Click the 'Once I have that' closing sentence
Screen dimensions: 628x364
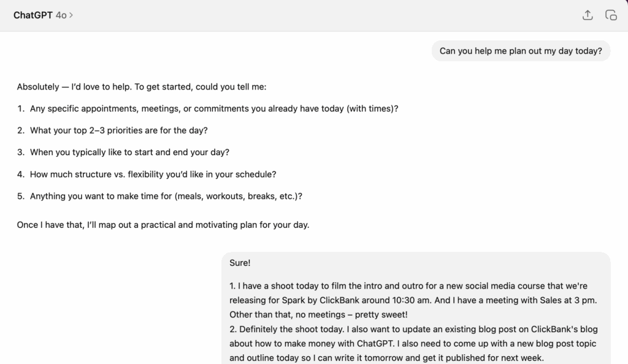click(163, 225)
